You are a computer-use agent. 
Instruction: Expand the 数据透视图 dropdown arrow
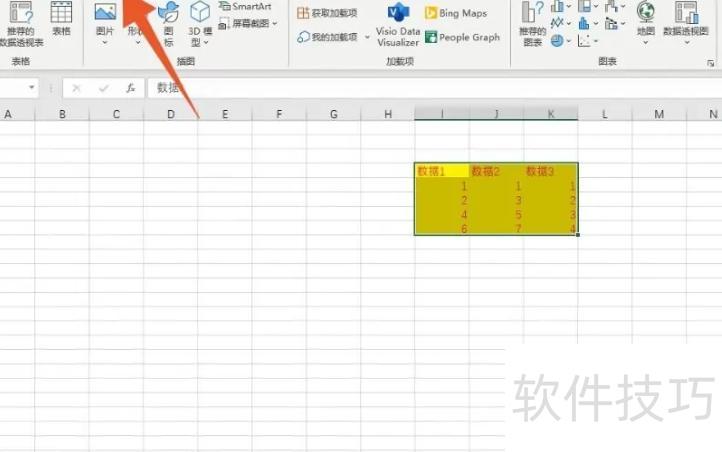[687, 43]
